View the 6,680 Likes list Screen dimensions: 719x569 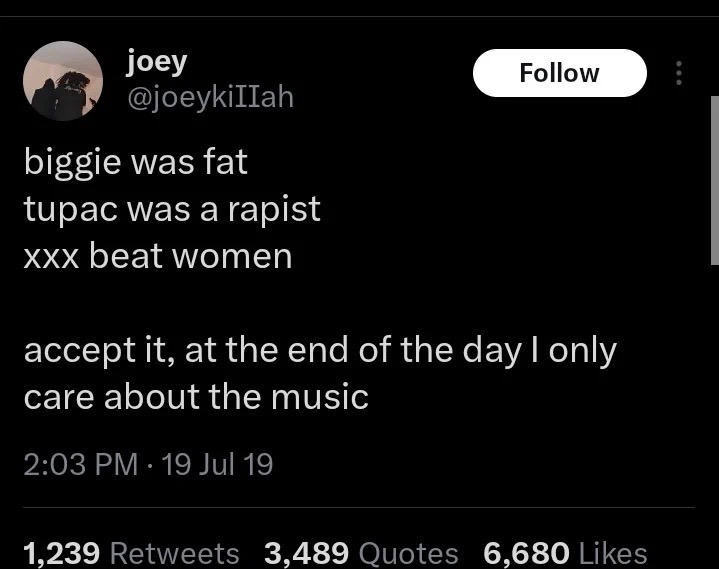pyautogui.click(x=565, y=552)
